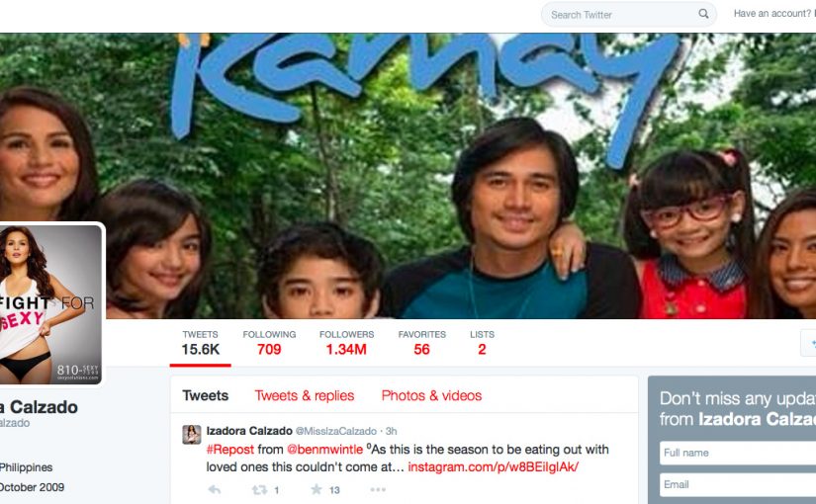The width and height of the screenshot is (816, 504).
Task: Select the Tweets 15.6K stat tab
Action: pyautogui.click(x=201, y=343)
